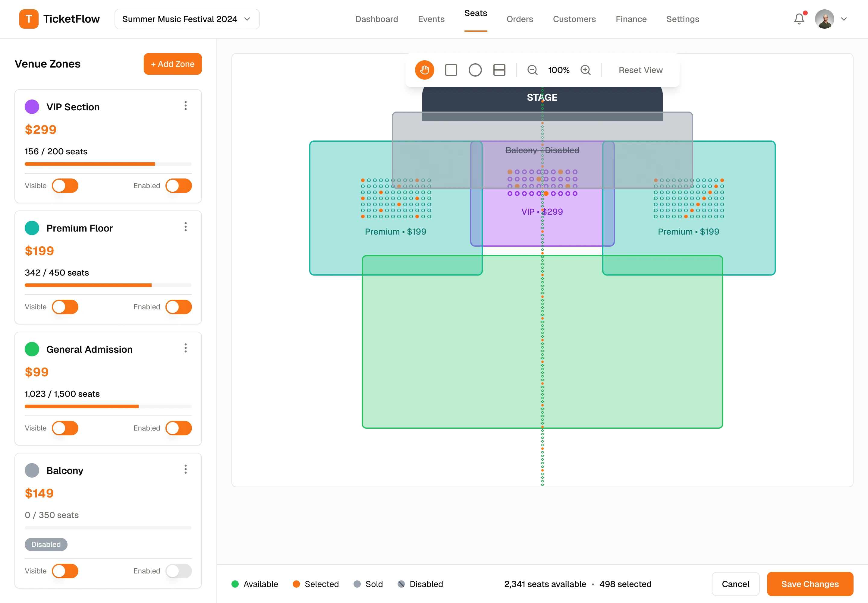Image resolution: width=868 pixels, height=603 pixels.
Task: Select the row section tool
Action: click(x=499, y=70)
